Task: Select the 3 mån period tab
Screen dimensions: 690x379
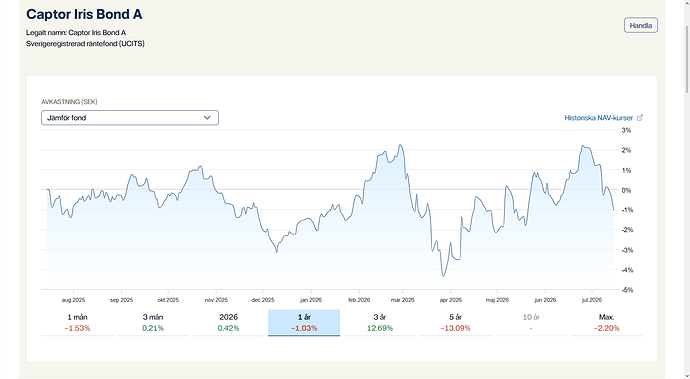Action: point(153,323)
